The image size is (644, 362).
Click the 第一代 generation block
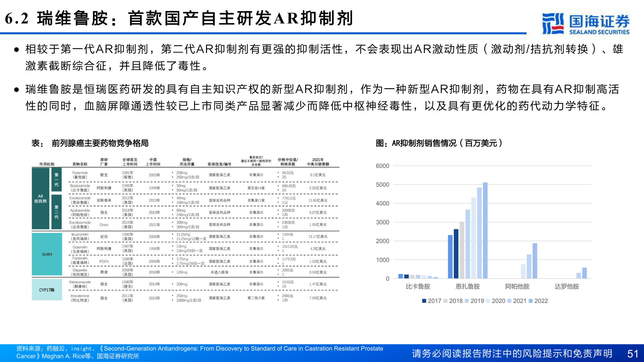coord(56,180)
